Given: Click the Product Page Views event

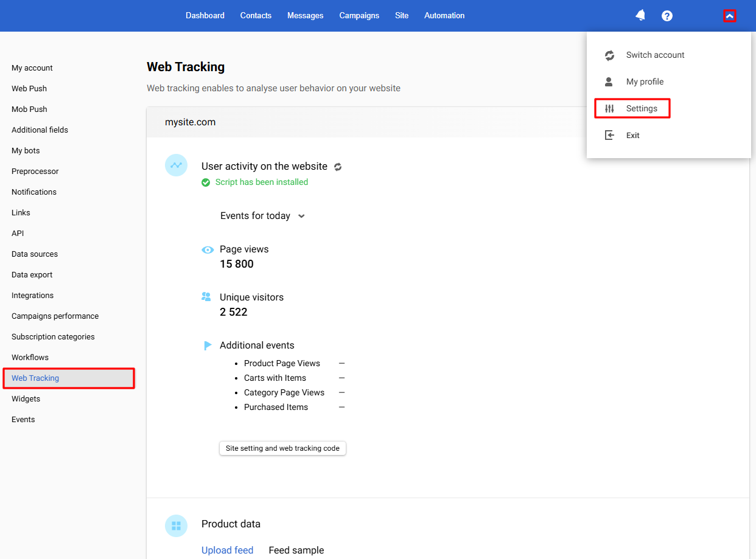Looking at the screenshot, I should coord(282,363).
